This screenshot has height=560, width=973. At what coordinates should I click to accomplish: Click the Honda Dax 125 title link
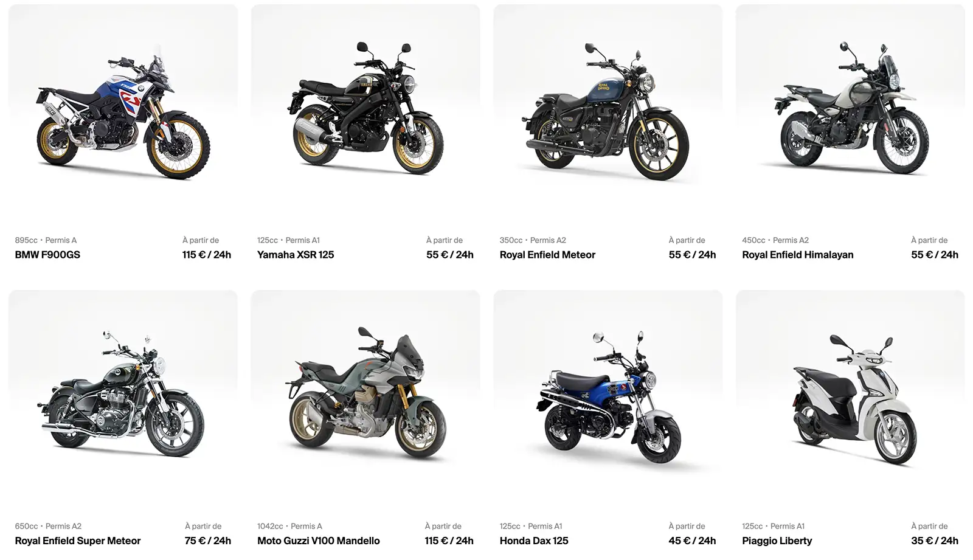pos(534,541)
